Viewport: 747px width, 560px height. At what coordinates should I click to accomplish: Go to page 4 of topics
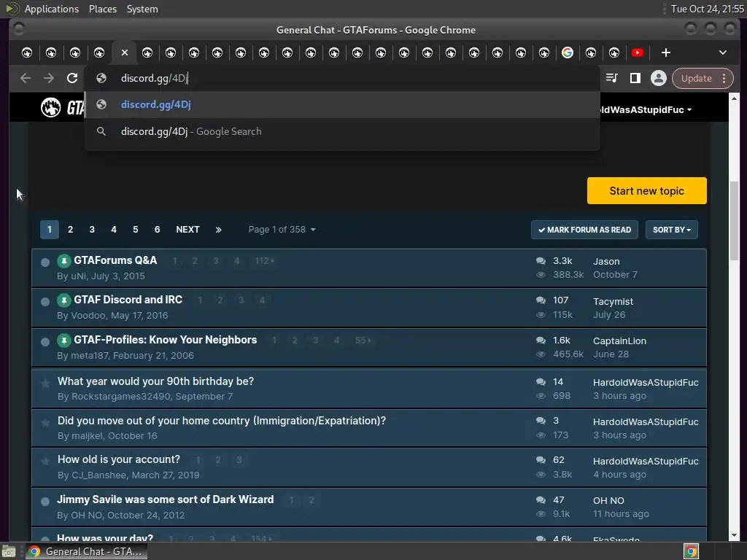113,230
